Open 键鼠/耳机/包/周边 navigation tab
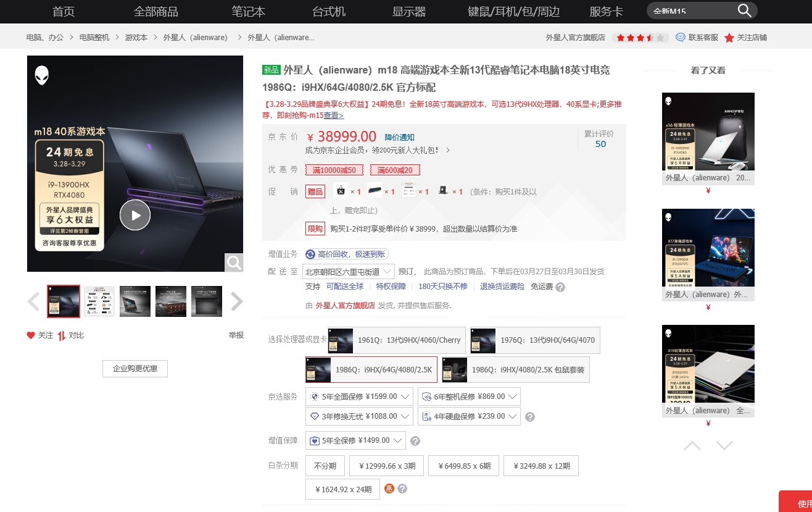Viewport: 812px width, 512px height. pyautogui.click(x=513, y=11)
